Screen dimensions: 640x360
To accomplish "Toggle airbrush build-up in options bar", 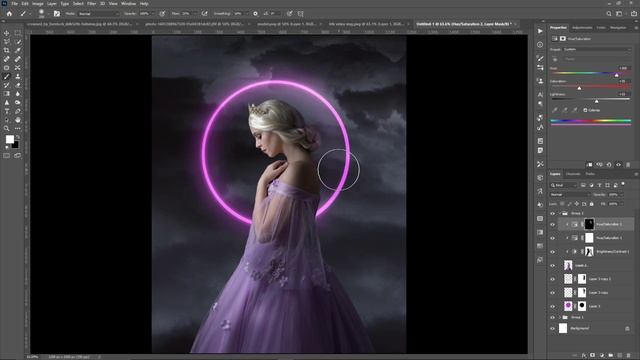I will pos(204,13).
